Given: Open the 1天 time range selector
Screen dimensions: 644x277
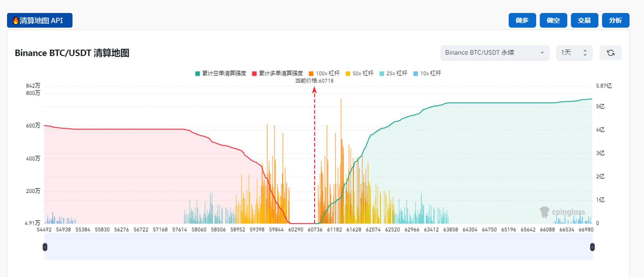Looking at the screenshot, I should pos(574,53).
